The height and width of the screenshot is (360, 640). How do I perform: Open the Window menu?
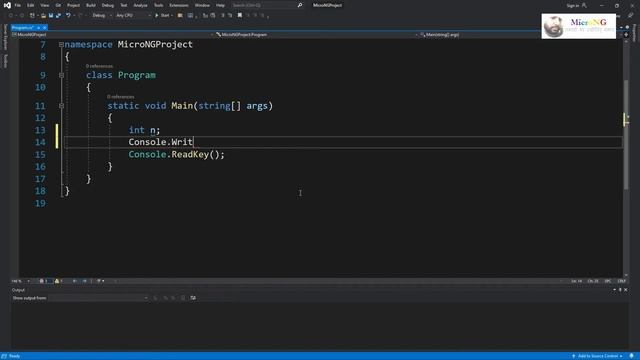(x=202, y=5)
